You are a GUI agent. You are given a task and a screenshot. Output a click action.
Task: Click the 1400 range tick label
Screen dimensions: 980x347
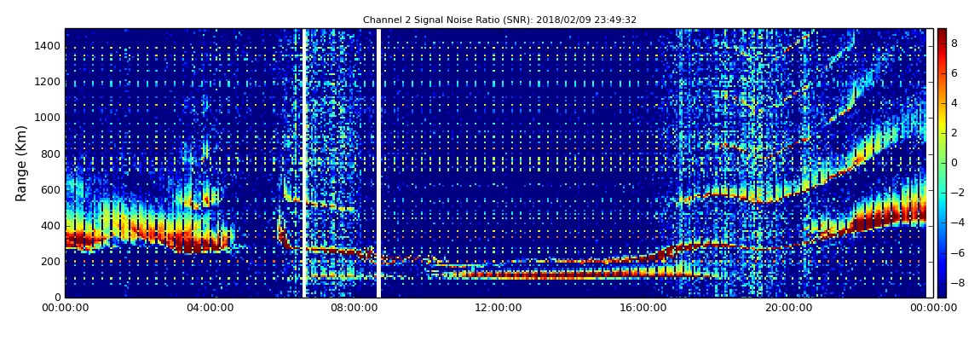pyautogui.click(x=49, y=46)
